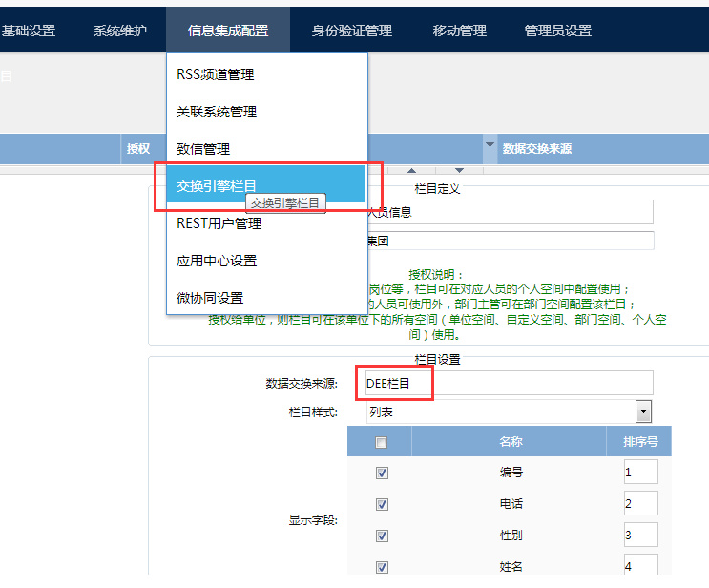Screen dimensions: 709x588
Task: Select 微协同设置 menu option
Action: tap(210, 298)
